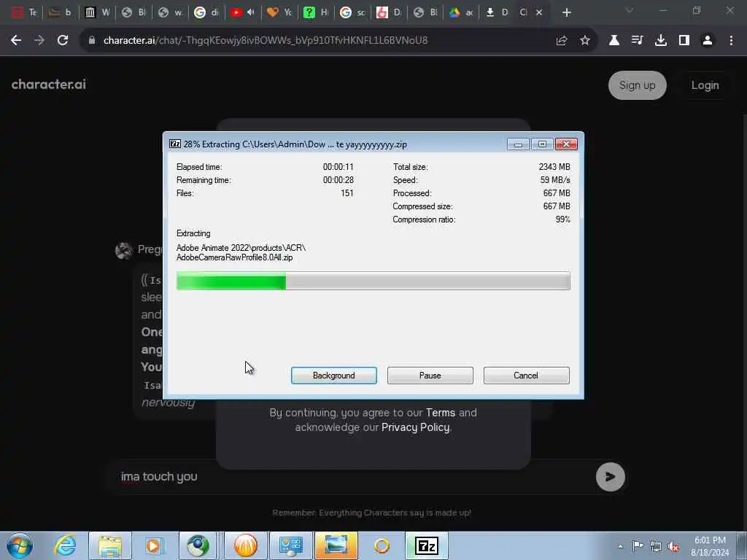747x560 pixels.
Task: Reload the current page
Action: (63, 41)
